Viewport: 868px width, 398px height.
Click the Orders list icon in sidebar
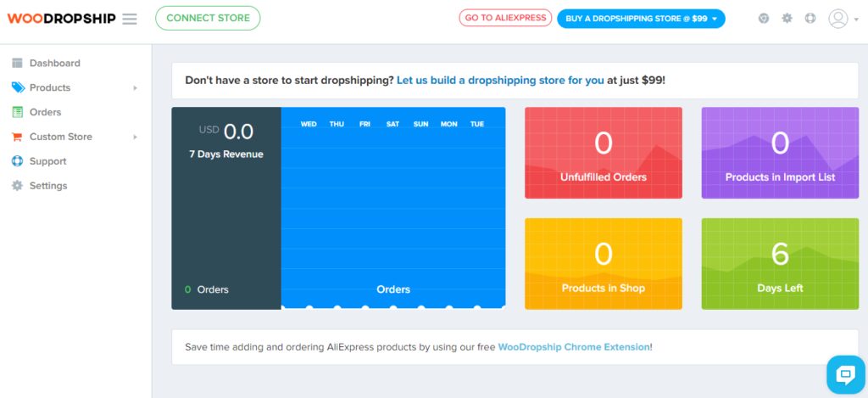click(x=18, y=112)
